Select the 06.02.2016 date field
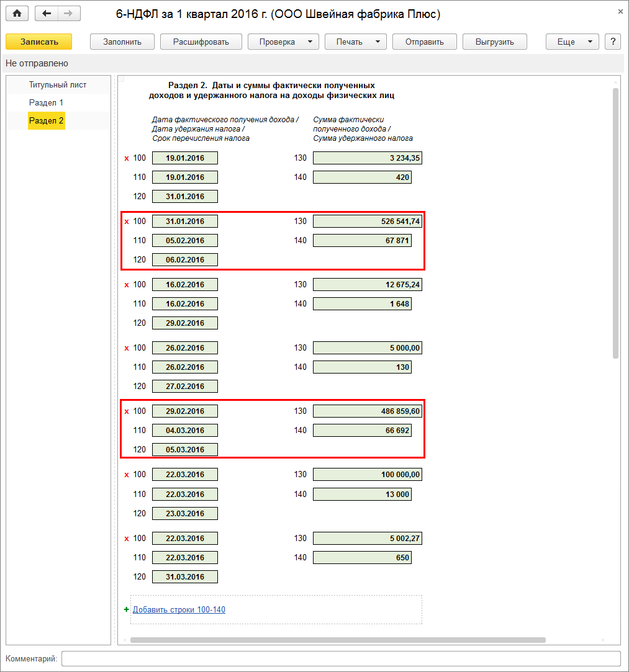The width and height of the screenshot is (629, 672). (185, 260)
